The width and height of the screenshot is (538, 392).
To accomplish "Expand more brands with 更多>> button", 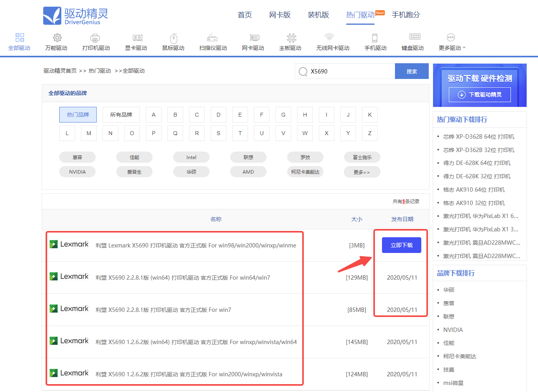I will [362, 172].
